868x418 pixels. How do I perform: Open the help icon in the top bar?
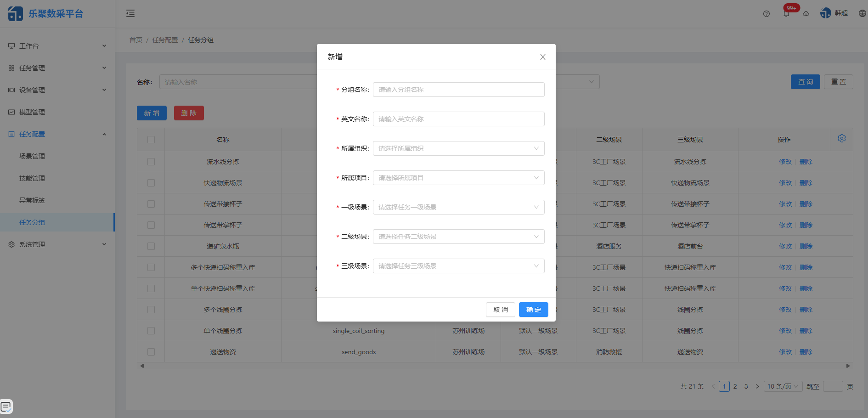766,14
